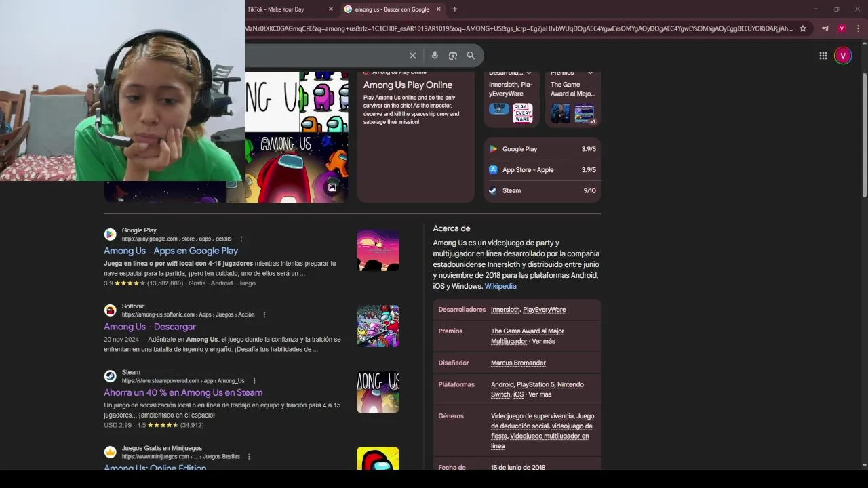Open the Marcus Bromander designer link
868x488 pixels.
tap(518, 363)
